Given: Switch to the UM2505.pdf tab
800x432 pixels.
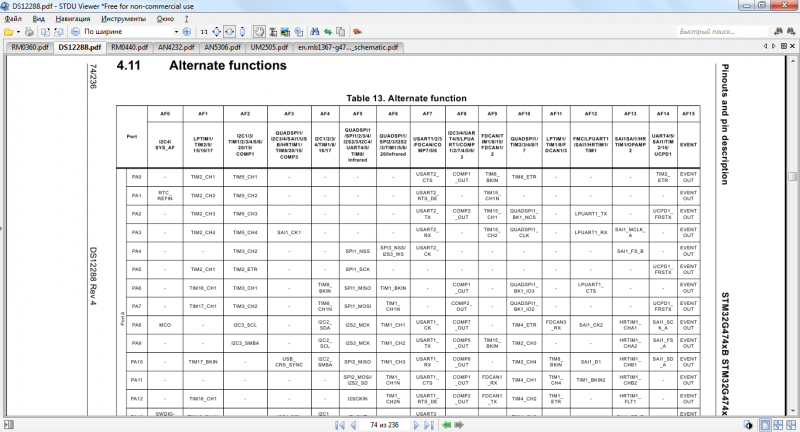Looking at the screenshot, I should coord(269,47).
